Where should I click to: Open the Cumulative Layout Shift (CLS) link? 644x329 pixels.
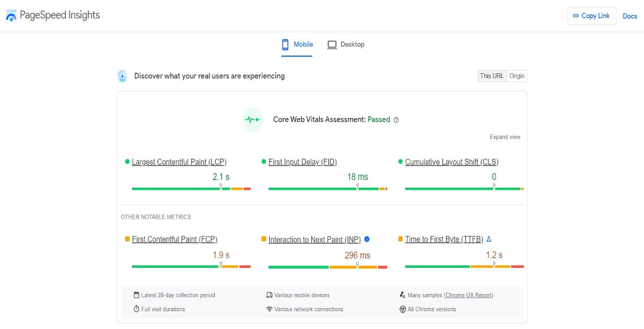click(452, 162)
